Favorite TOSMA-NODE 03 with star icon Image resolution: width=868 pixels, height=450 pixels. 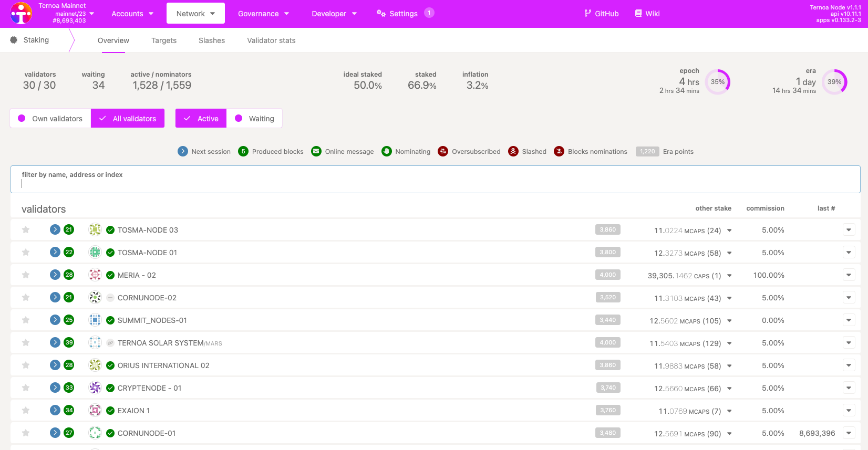pyautogui.click(x=26, y=229)
